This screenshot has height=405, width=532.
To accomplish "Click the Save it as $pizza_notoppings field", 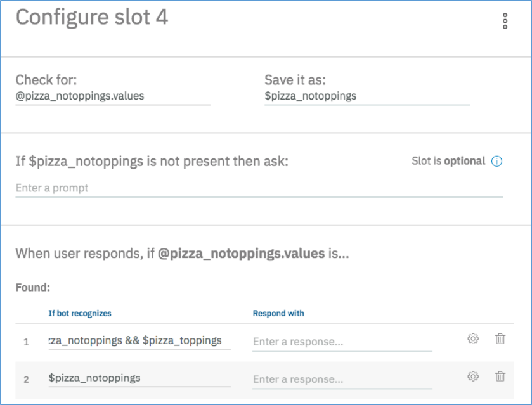I will click(x=367, y=96).
